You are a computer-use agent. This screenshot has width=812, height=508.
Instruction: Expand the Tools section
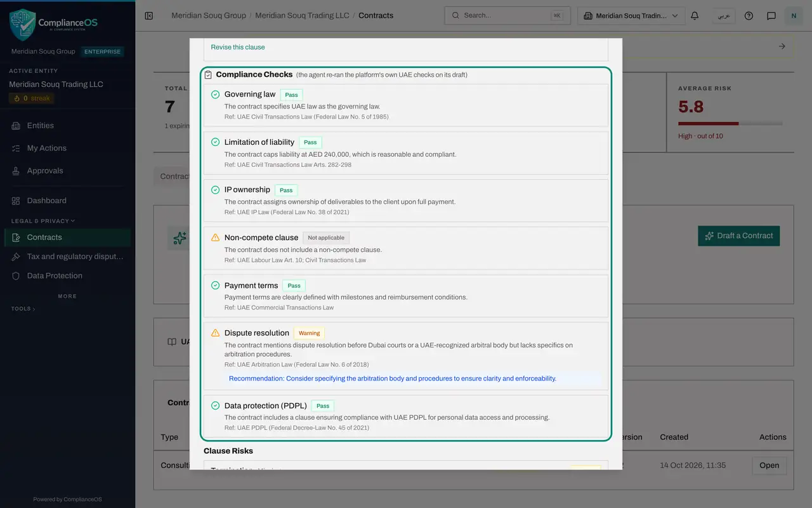23,309
